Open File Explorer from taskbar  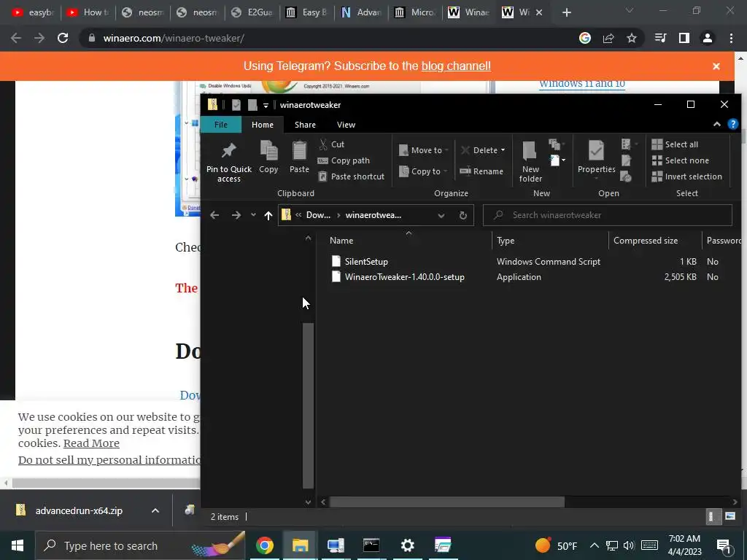click(x=300, y=545)
